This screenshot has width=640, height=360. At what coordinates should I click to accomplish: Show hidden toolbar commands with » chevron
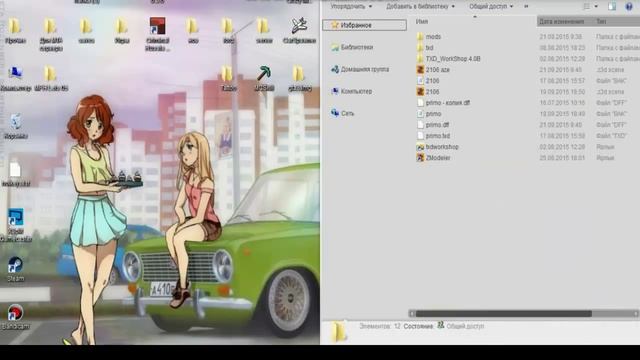pos(526,6)
